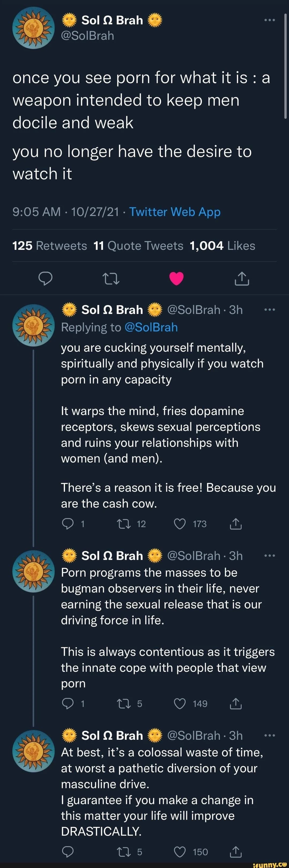
Task: View the 11 Quote Tweets list
Action: click(x=138, y=246)
